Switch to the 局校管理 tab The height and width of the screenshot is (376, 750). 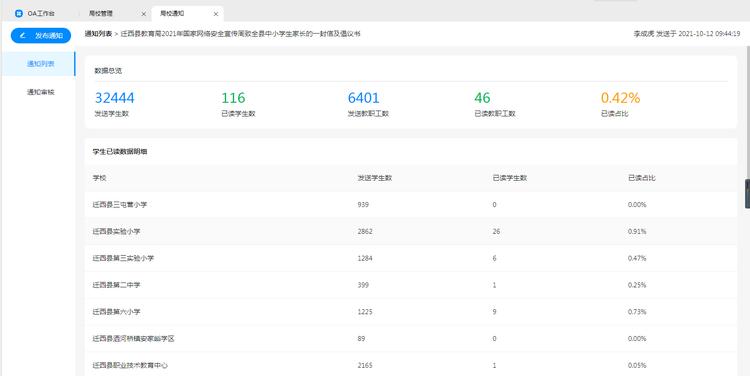click(x=116, y=14)
